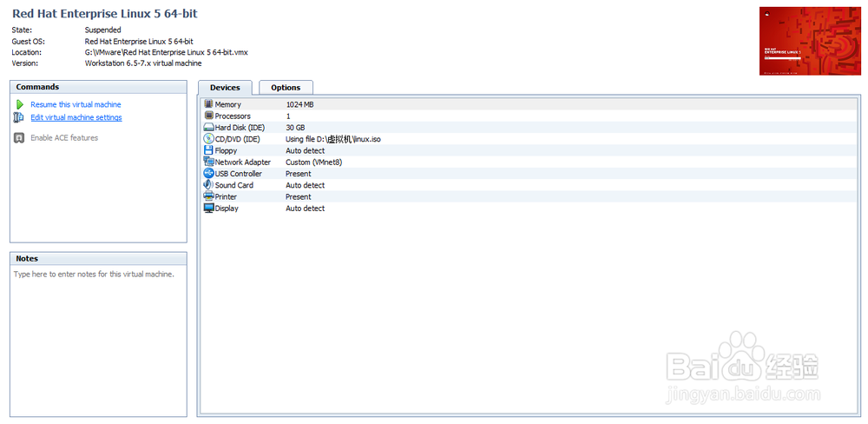Click the virtual machine settings wrench icon

click(x=19, y=117)
